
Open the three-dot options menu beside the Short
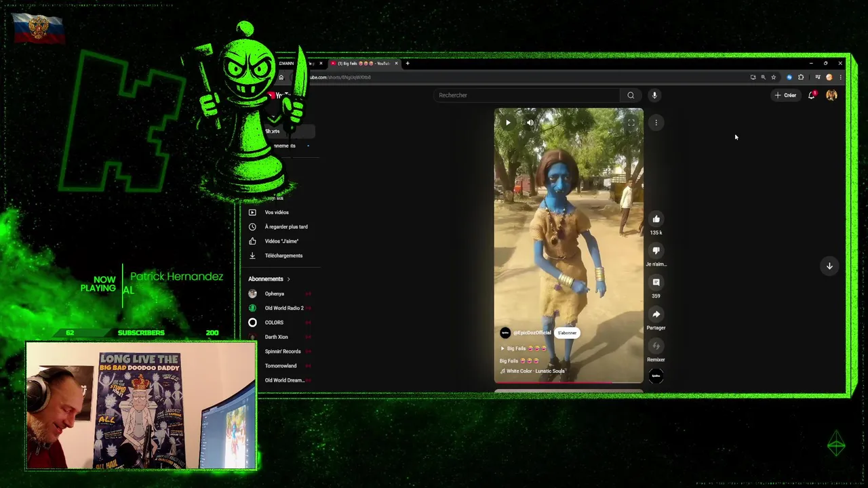(656, 123)
